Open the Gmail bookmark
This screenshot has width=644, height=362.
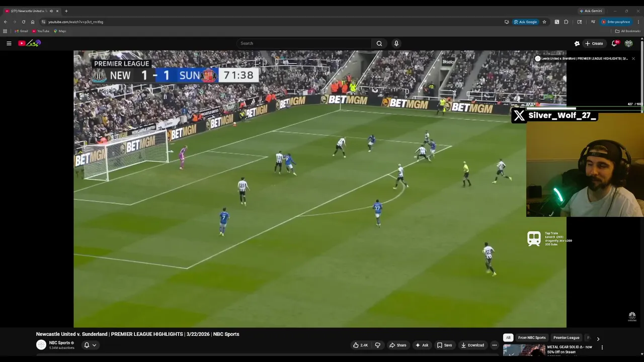[21, 31]
